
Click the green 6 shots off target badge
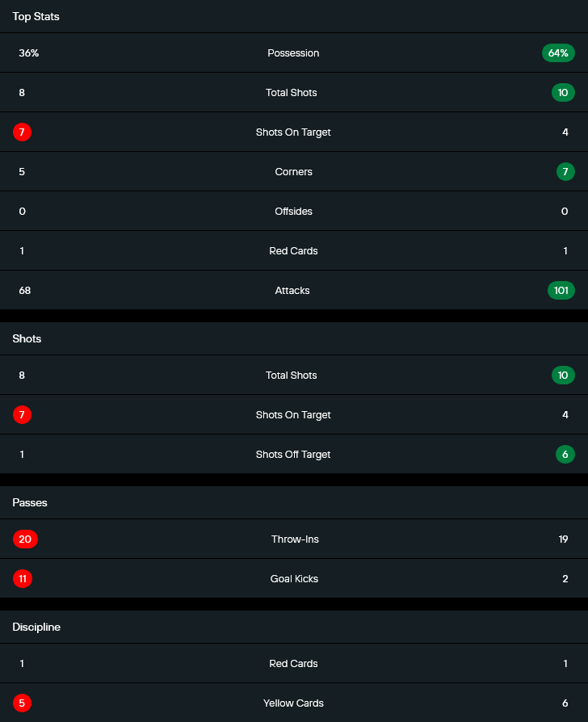[x=565, y=454]
